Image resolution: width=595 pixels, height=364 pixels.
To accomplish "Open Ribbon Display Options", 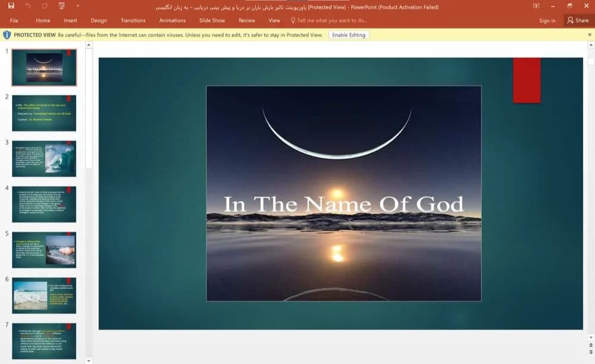I will coord(536,6).
